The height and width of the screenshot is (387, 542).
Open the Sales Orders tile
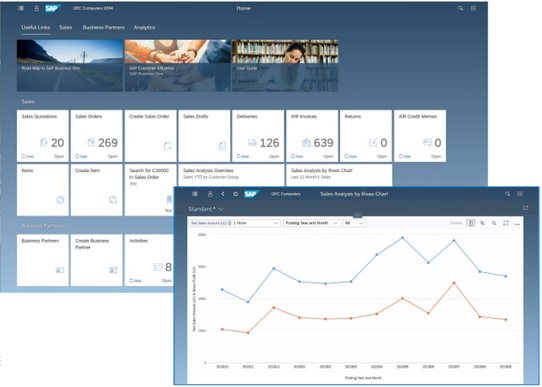[x=96, y=136]
